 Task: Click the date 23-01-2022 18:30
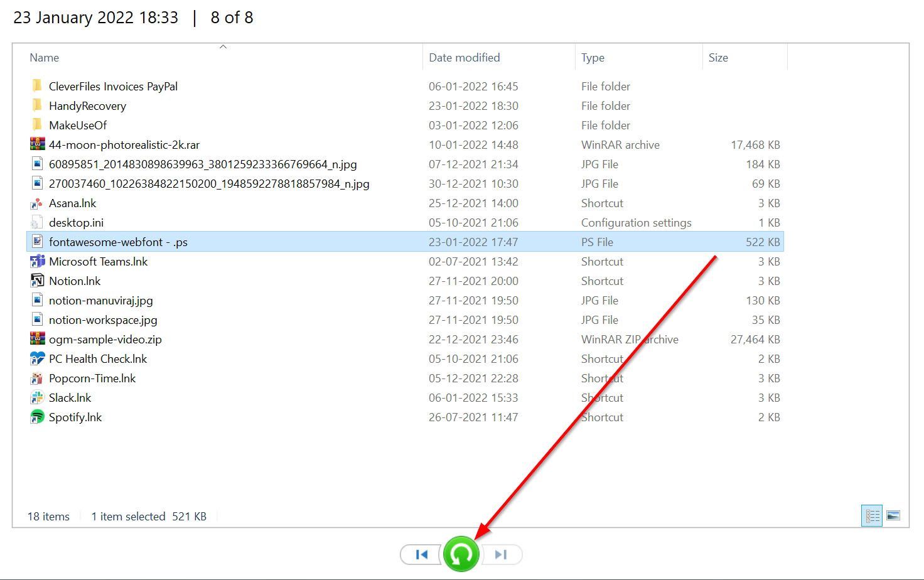point(473,106)
